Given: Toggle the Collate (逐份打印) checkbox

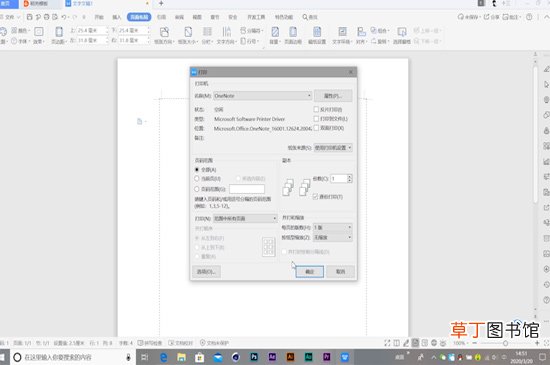Looking at the screenshot, I should [315, 197].
